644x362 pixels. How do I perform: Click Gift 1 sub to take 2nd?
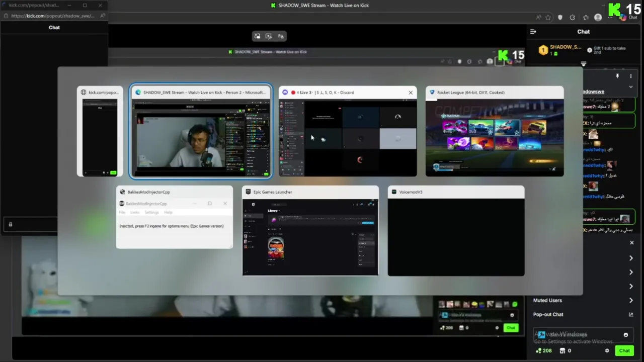(x=607, y=50)
